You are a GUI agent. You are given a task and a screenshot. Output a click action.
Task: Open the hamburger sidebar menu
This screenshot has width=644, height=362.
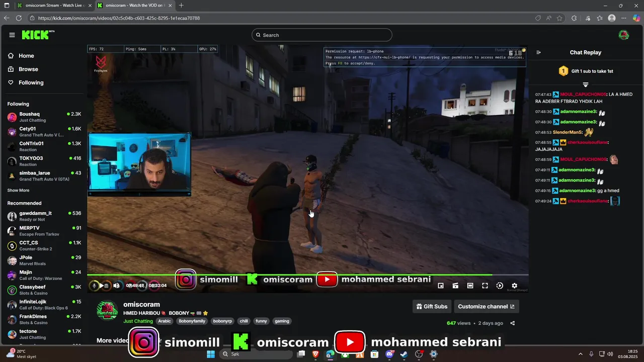[12, 35]
